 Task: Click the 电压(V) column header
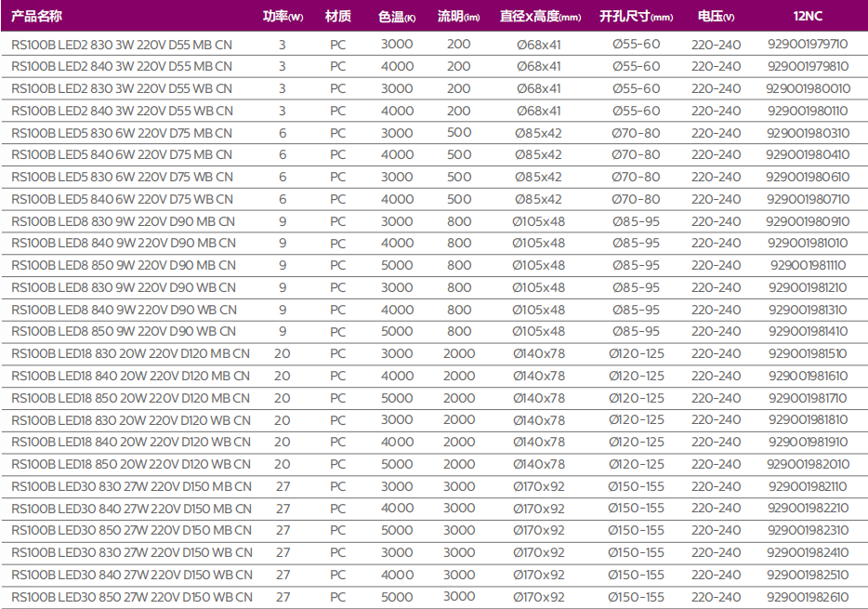tap(716, 17)
